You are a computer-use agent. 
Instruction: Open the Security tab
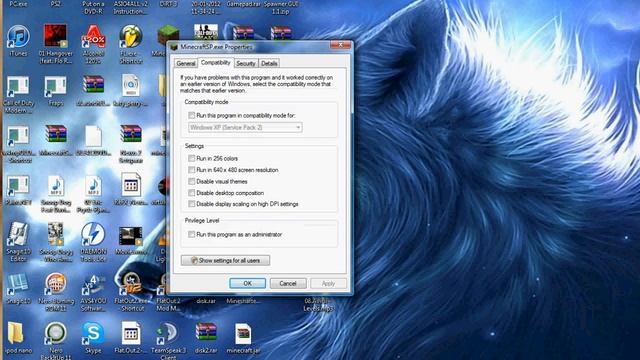246,64
